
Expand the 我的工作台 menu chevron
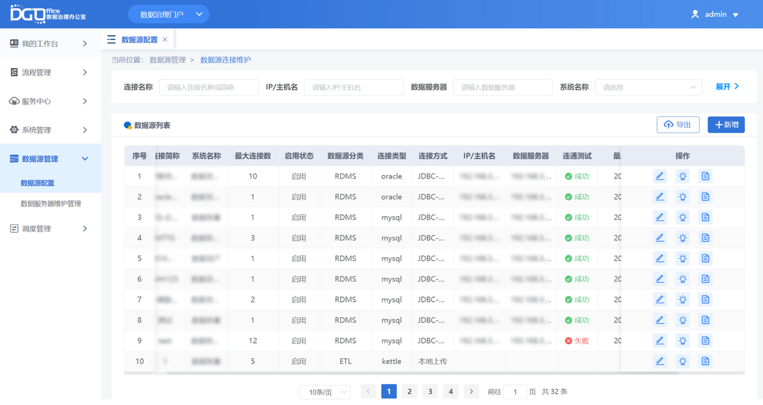85,44
